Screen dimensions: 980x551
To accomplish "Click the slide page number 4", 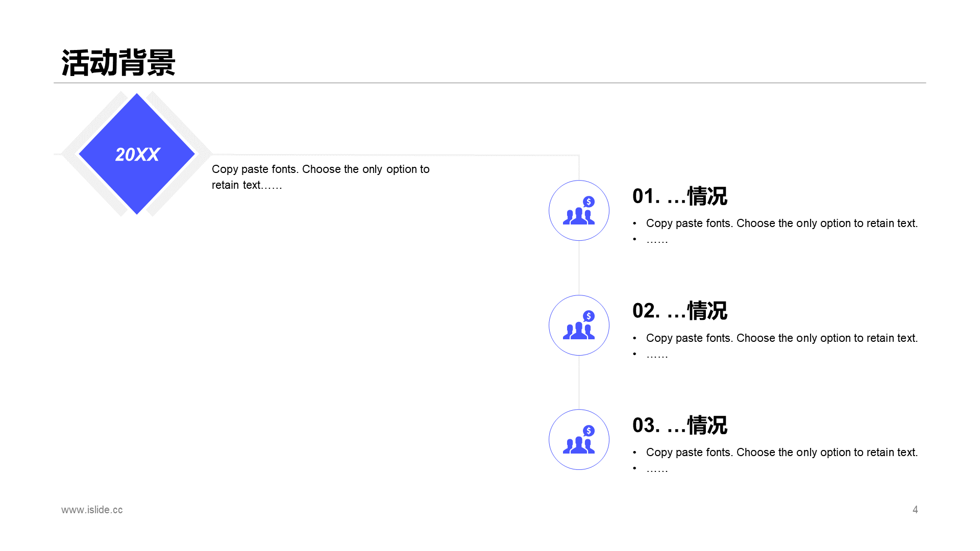I will click(x=915, y=510).
